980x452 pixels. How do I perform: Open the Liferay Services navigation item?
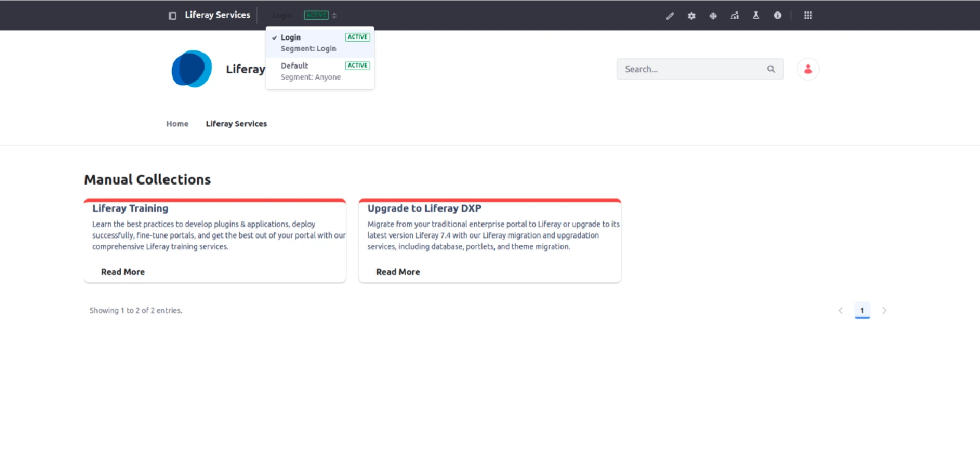pyautogui.click(x=237, y=124)
